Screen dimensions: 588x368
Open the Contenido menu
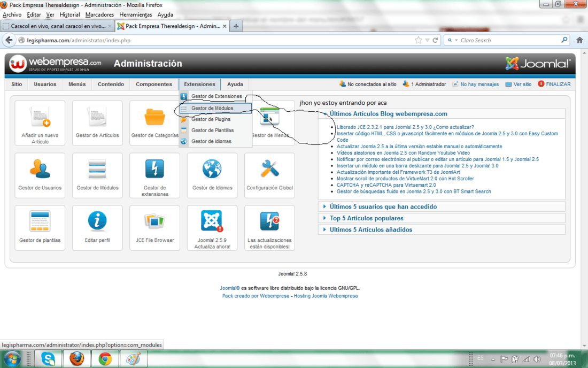(111, 84)
